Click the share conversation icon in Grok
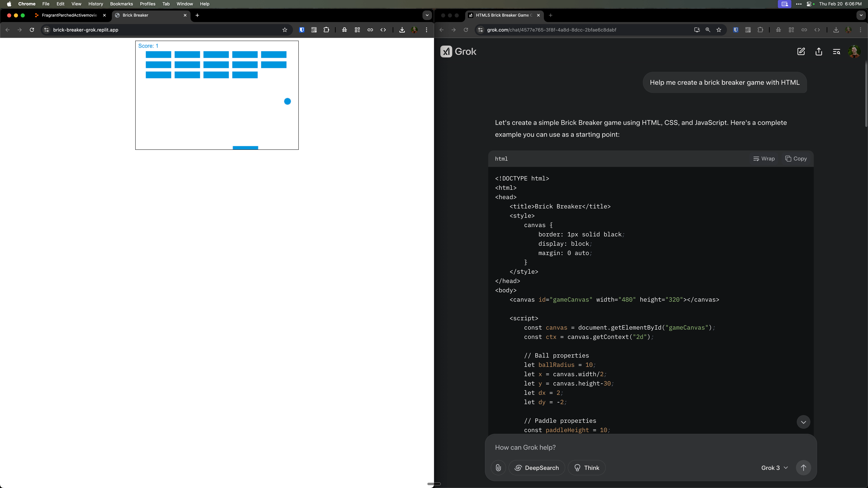The height and width of the screenshot is (488, 868). point(819,52)
